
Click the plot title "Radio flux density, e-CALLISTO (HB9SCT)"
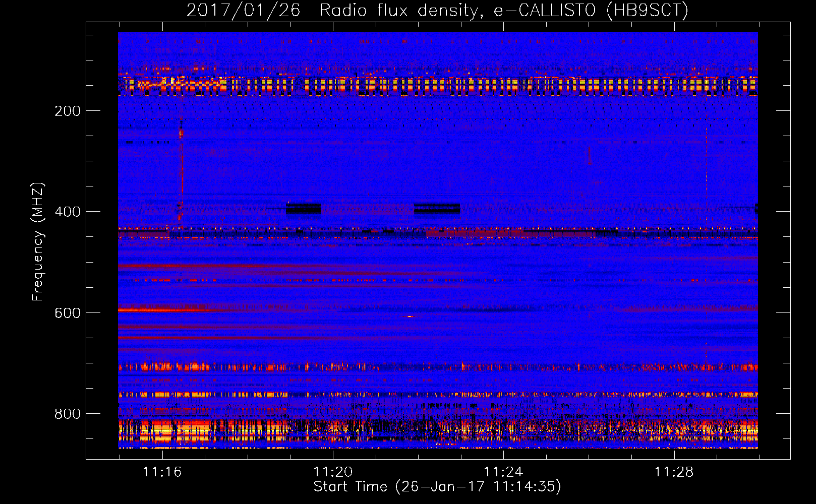[503, 10]
